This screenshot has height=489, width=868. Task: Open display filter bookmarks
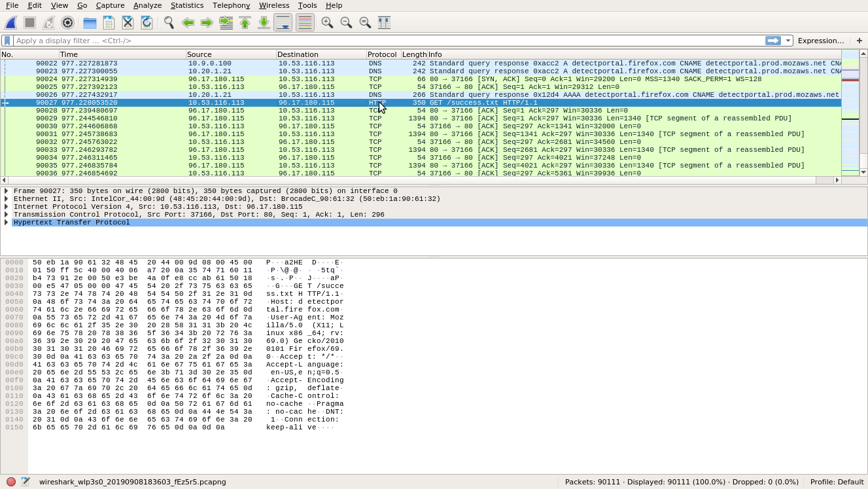7,41
